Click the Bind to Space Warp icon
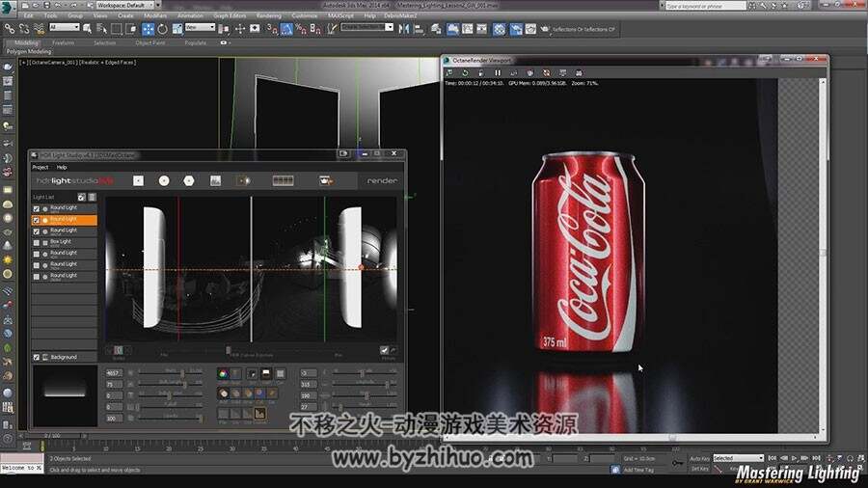 (x=39, y=28)
